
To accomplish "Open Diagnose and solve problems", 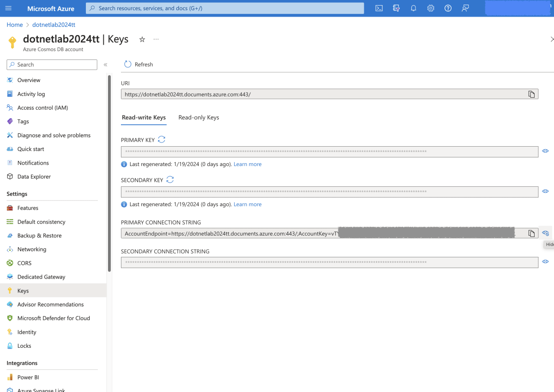I will tap(53, 136).
